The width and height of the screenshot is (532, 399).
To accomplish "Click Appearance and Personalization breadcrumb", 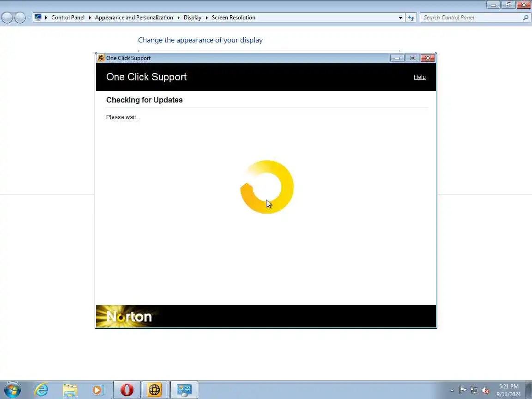I will coord(134,17).
